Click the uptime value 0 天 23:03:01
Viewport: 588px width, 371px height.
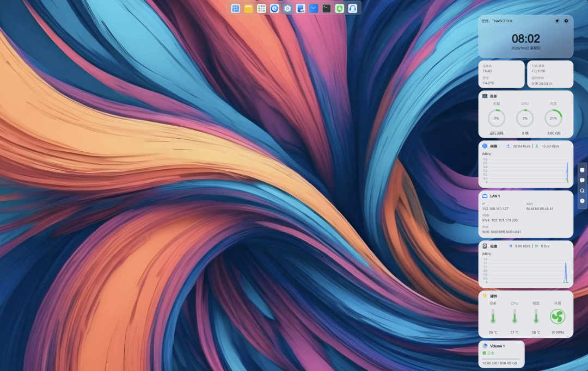click(x=542, y=84)
